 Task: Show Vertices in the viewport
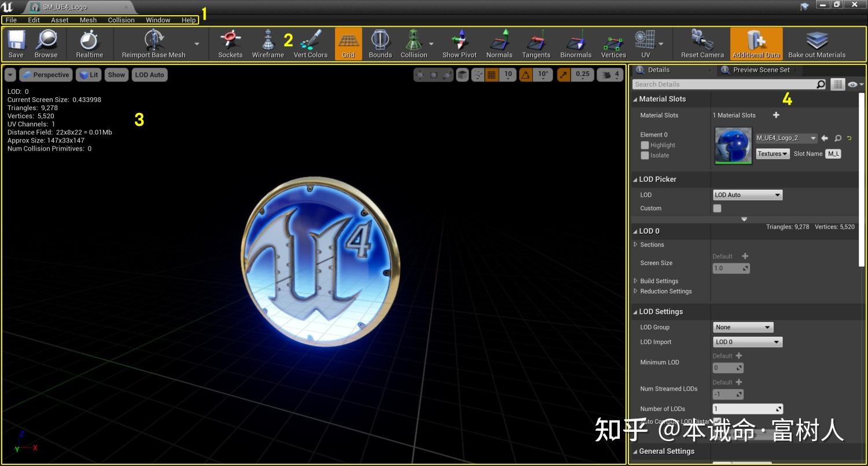[613, 44]
